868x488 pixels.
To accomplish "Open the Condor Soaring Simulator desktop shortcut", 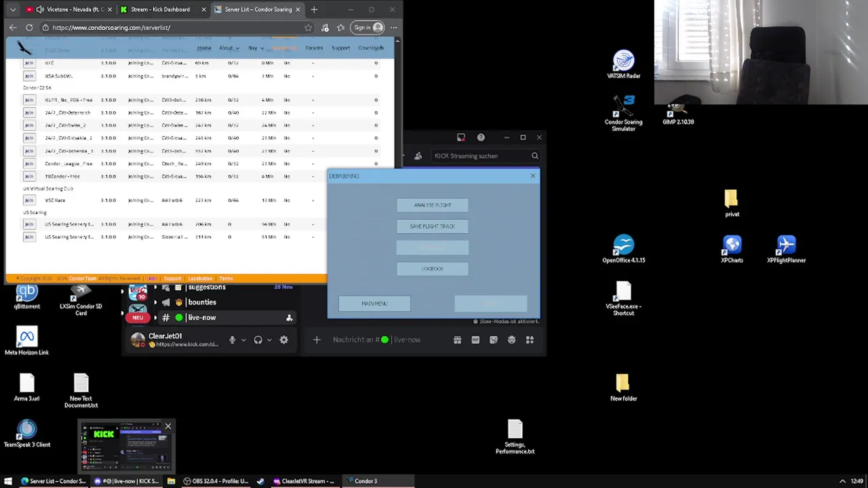I will (x=623, y=113).
